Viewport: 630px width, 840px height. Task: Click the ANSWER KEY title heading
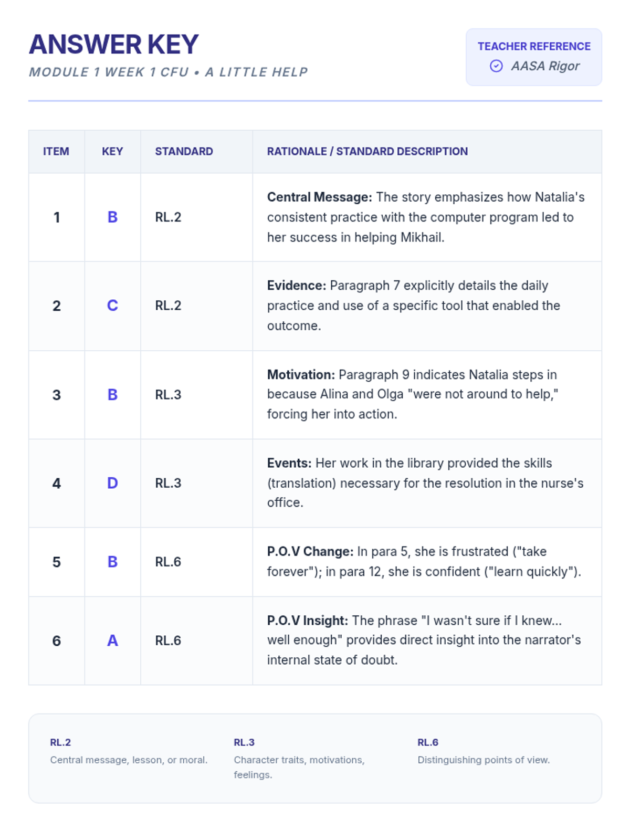coord(113,44)
